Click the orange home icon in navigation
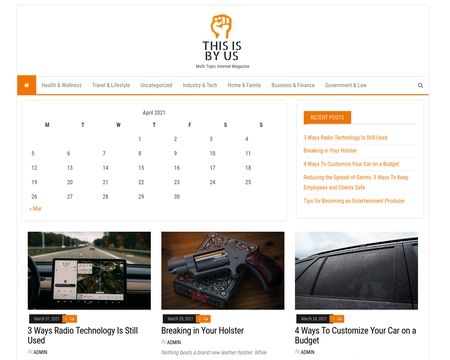Screen dimensions: 450x360 pos(26,85)
